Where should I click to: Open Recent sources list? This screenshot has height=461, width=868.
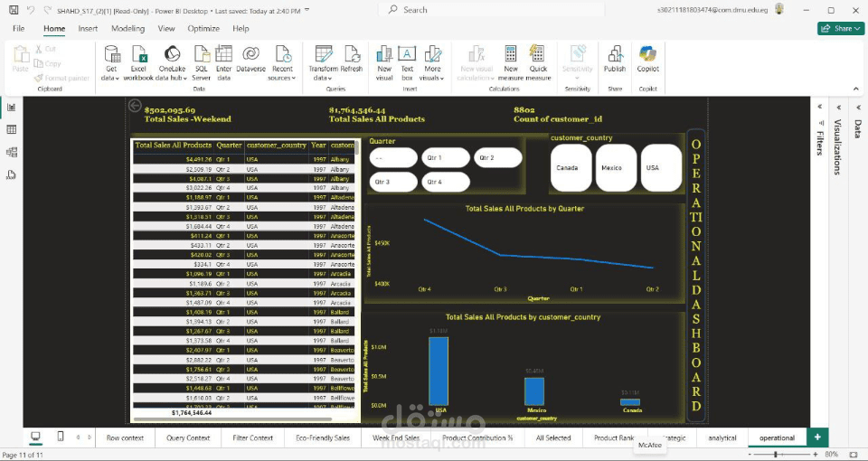pyautogui.click(x=282, y=63)
